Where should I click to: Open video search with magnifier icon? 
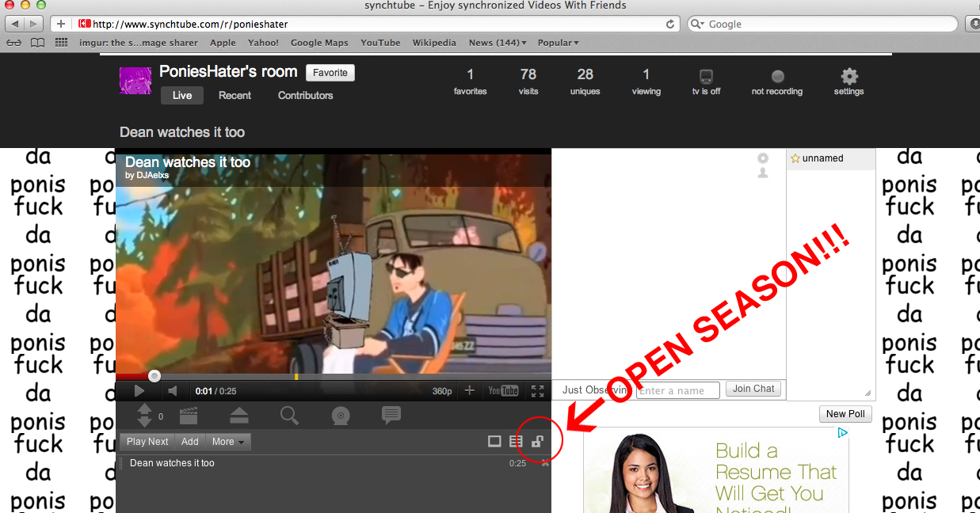289,416
